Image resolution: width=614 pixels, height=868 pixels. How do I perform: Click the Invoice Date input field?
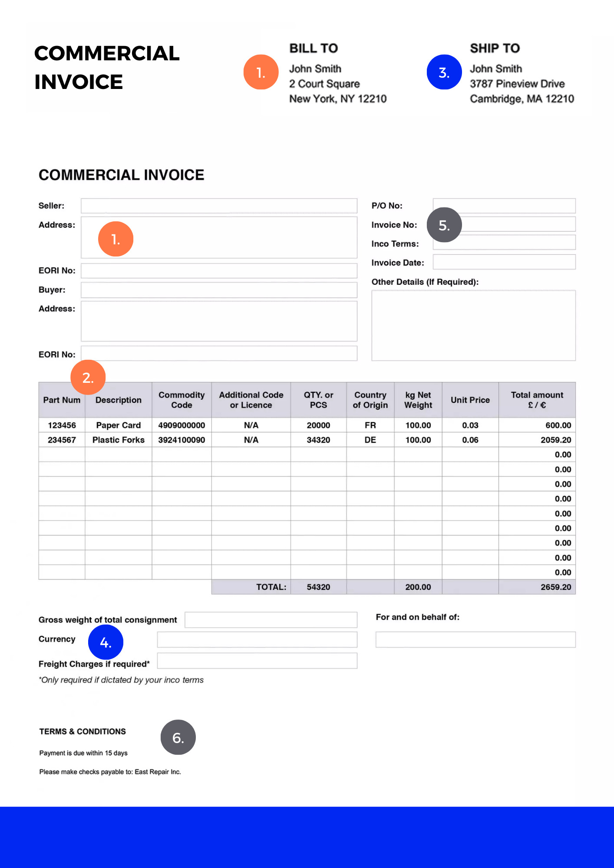click(x=504, y=262)
